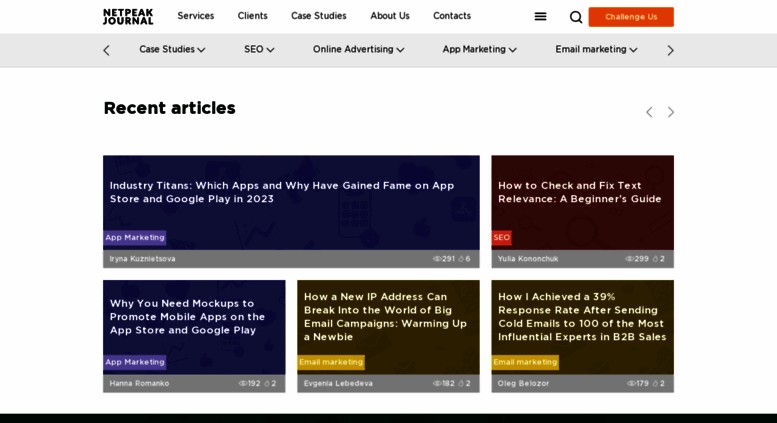Click the Challenge Us button

click(631, 17)
